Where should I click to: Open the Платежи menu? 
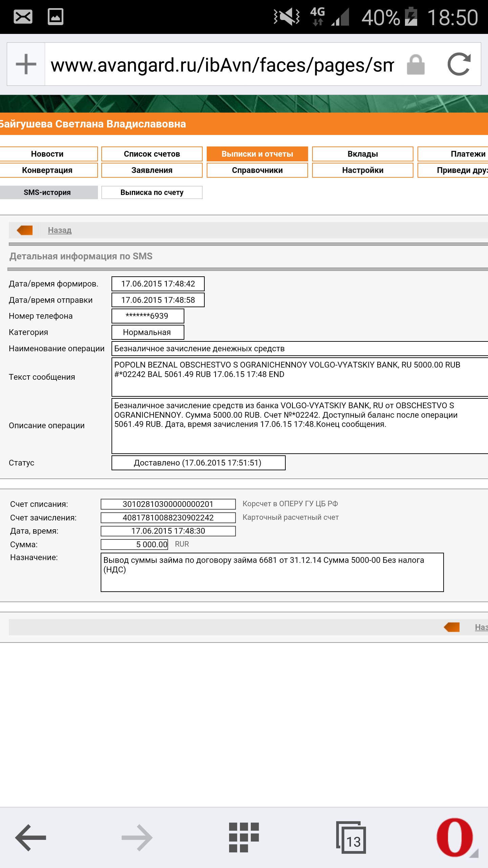point(453,154)
